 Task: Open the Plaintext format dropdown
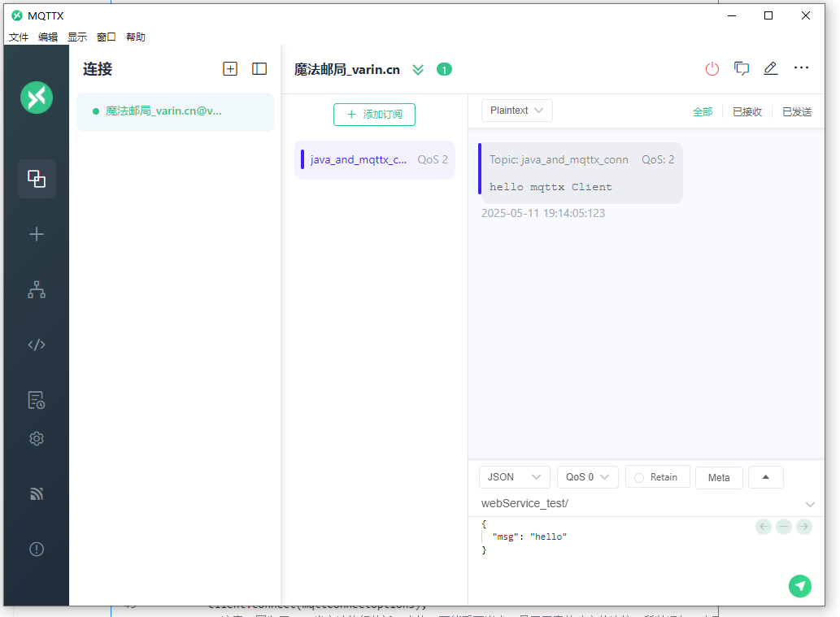517,111
